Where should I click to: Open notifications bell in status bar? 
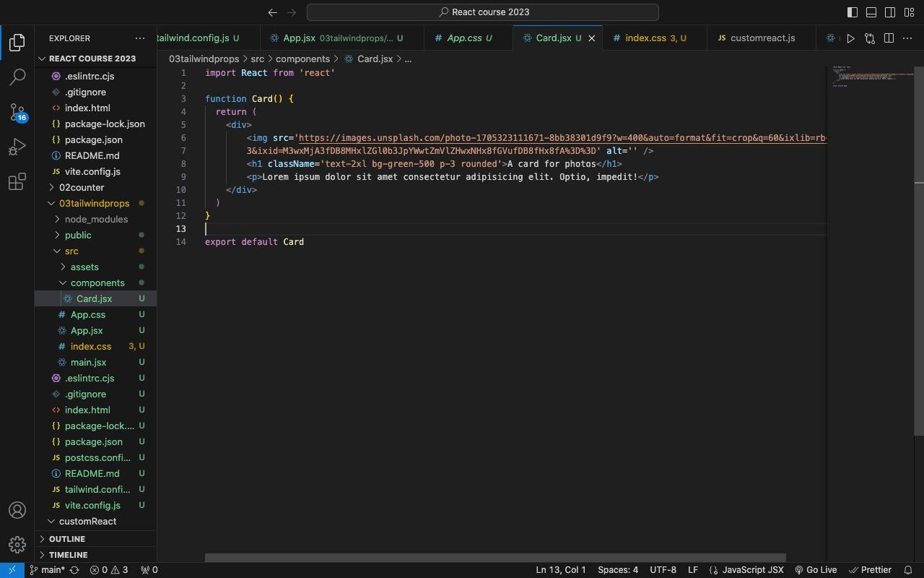(x=908, y=570)
